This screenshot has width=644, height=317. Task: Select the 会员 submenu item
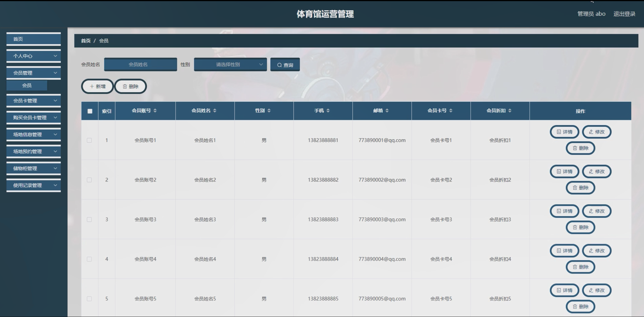pyautogui.click(x=27, y=85)
